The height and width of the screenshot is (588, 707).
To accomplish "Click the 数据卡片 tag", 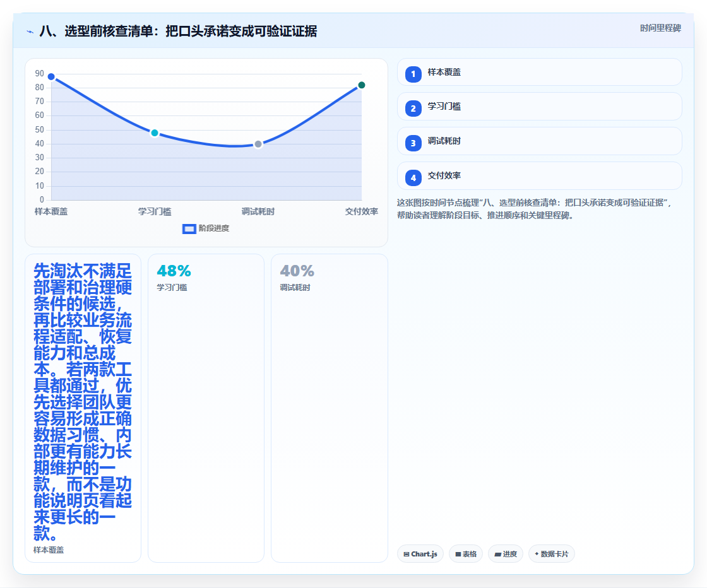I will [552, 554].
